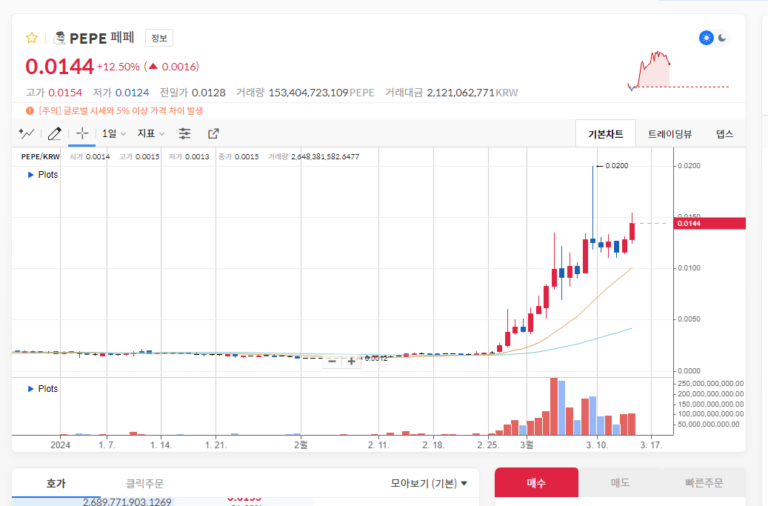Select the 호가 tab
Screen dimensions: 768x506
pyautogui.click(x=56, y=483)
